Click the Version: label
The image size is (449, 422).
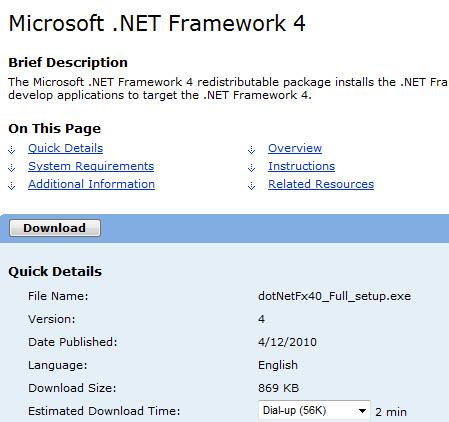52,319
